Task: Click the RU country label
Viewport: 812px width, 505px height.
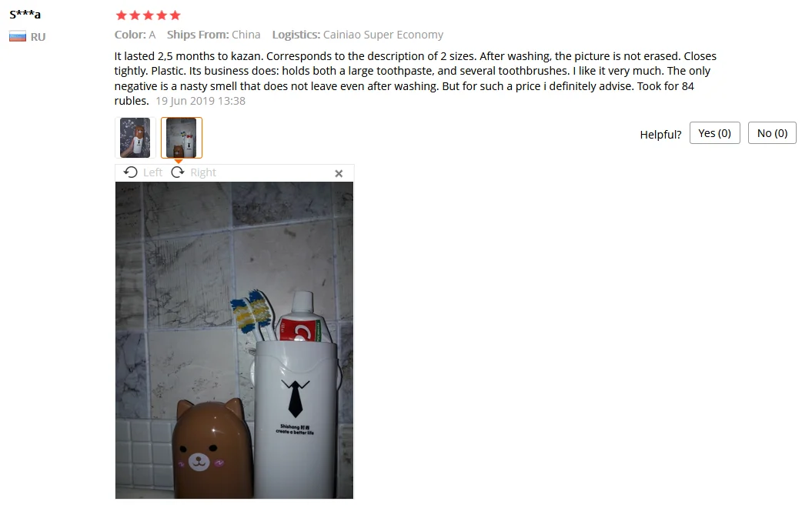Action: click(x=38, y=37)
